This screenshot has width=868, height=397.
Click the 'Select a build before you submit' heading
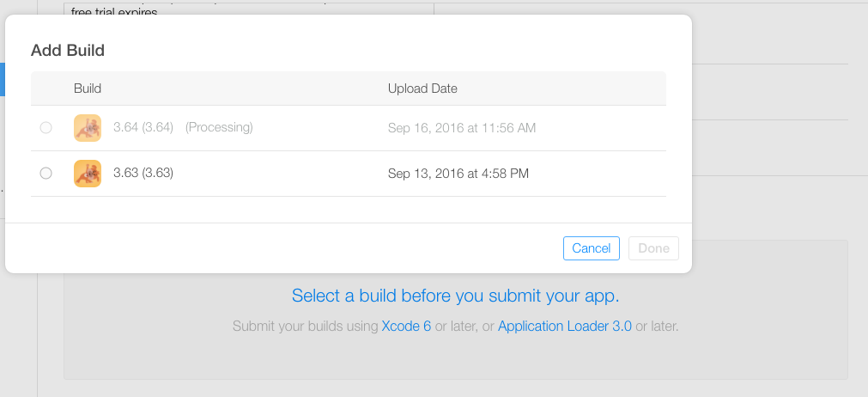455,296
